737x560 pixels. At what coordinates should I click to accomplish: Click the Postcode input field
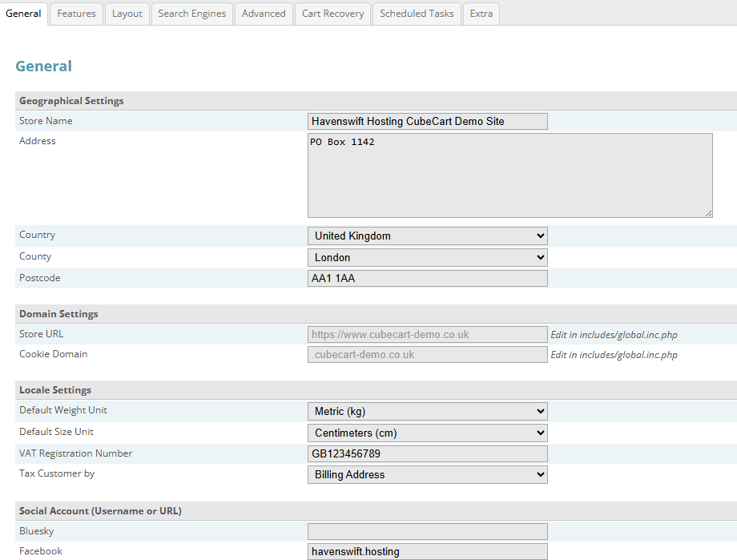click(x=428, y=278)
